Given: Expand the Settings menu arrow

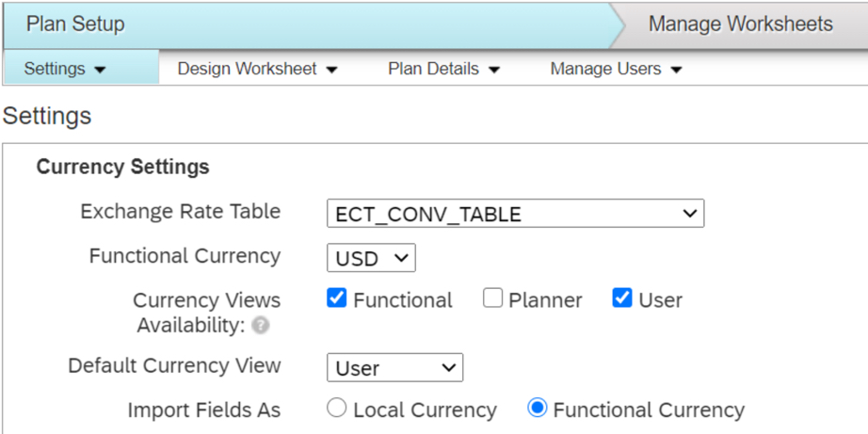Looking at the screenshot, I should point(100,70).
